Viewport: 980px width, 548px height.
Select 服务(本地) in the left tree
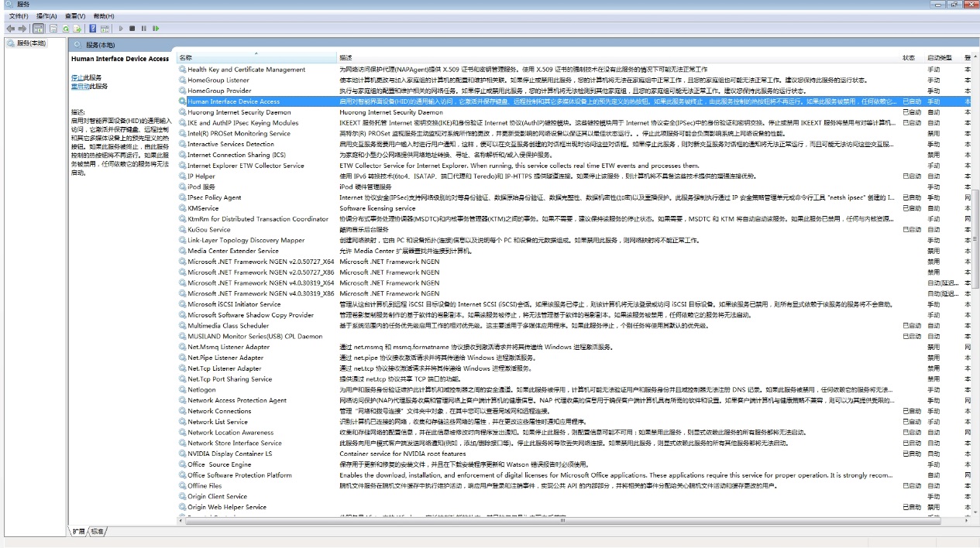[x=31, y=43]
